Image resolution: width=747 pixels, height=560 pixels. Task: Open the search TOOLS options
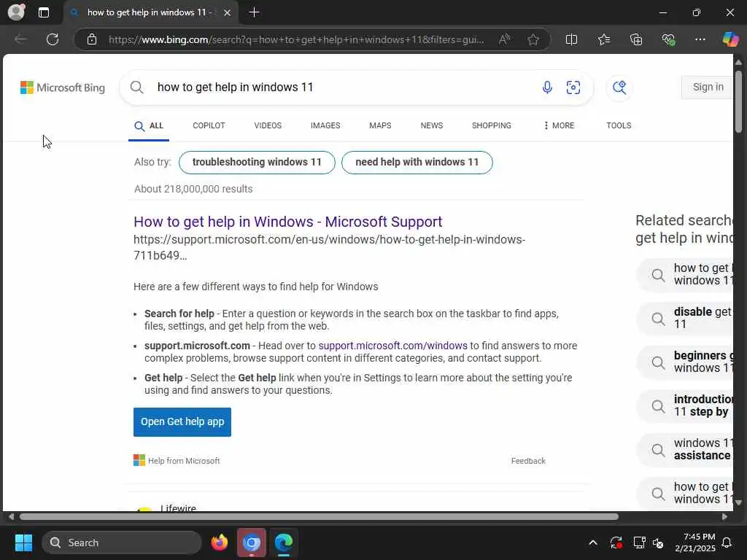(x=619, y=125)
